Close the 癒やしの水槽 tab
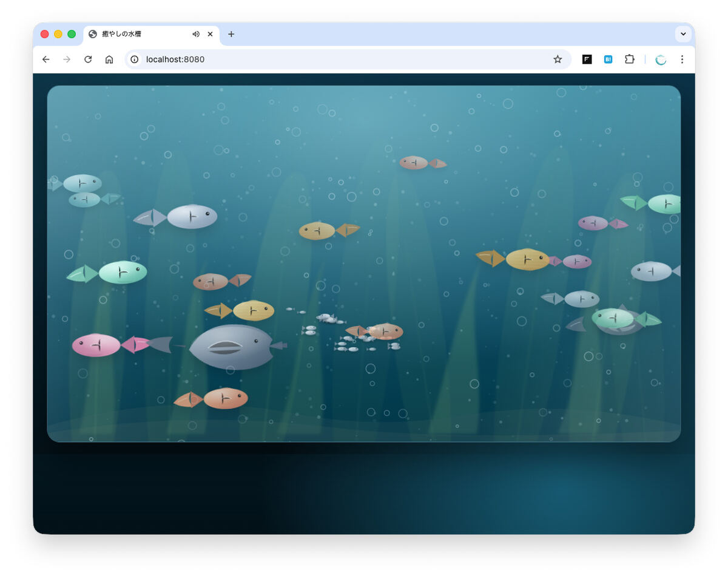Viewport: 728px width, 578px height. click(x=211, y=34)
